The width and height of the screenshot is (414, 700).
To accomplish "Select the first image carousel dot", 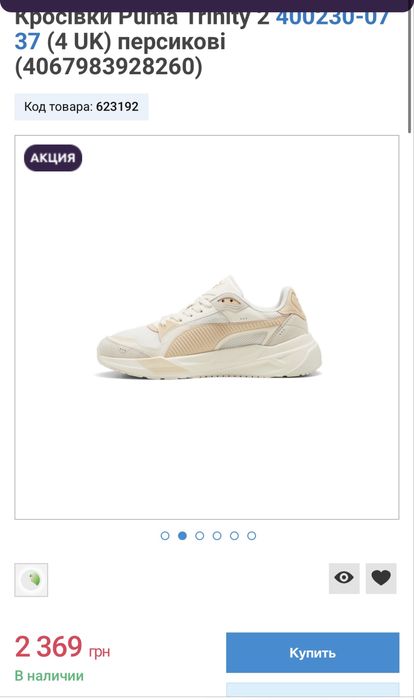I will click(165, 535).
